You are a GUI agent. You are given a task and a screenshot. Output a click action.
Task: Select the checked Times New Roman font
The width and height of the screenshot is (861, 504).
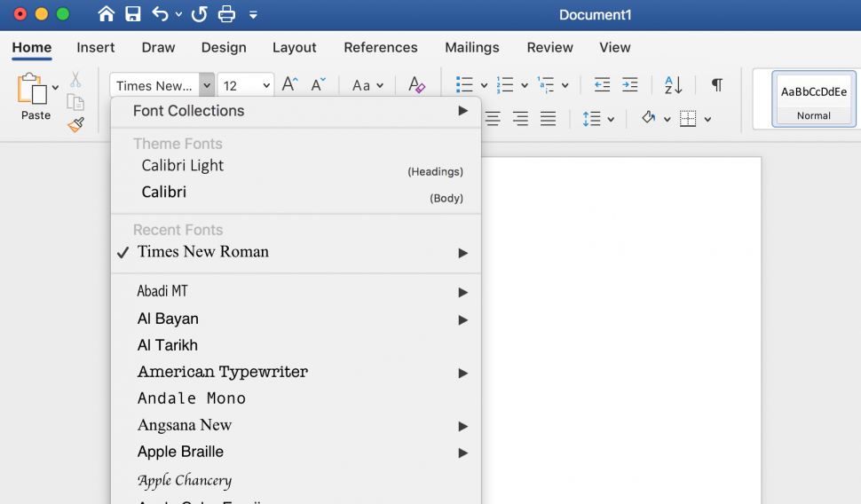(x=203, y=252)
